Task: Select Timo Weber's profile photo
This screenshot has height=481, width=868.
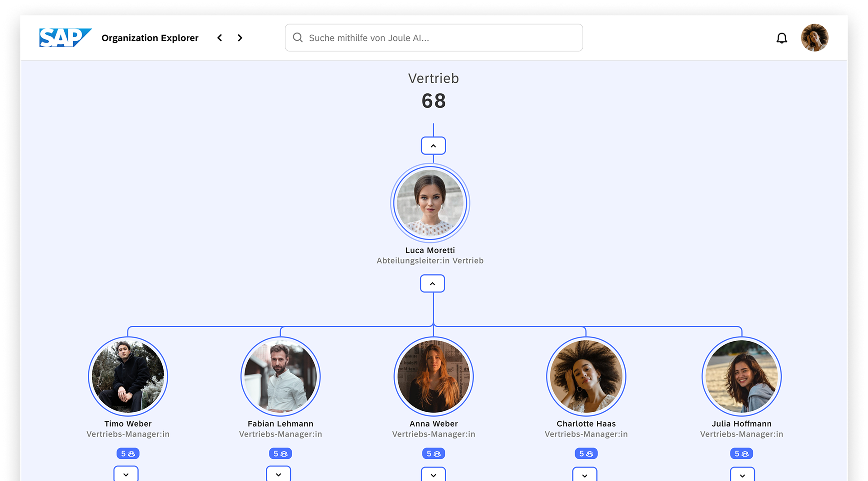Action: pyautogui.click(x=128, y=376)
